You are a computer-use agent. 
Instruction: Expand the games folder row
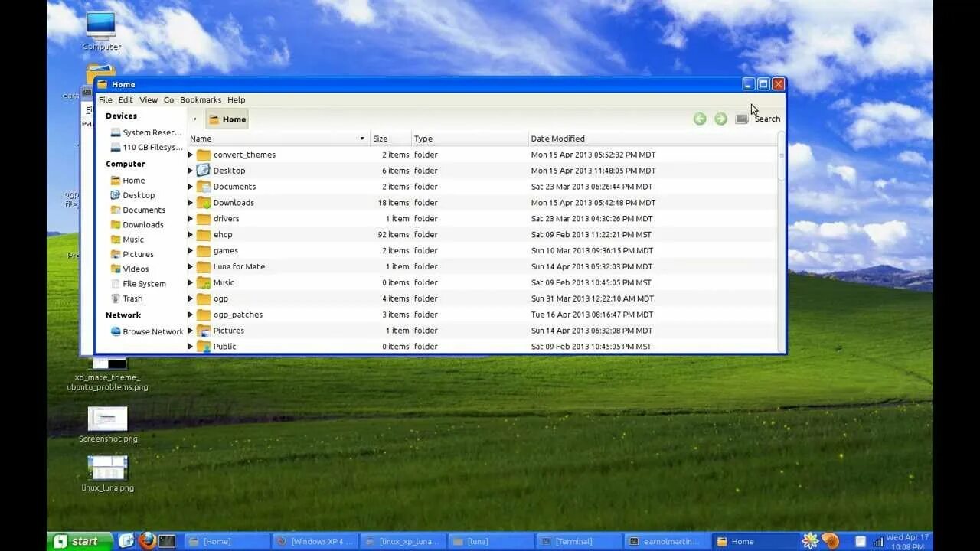tap(191, 251)
